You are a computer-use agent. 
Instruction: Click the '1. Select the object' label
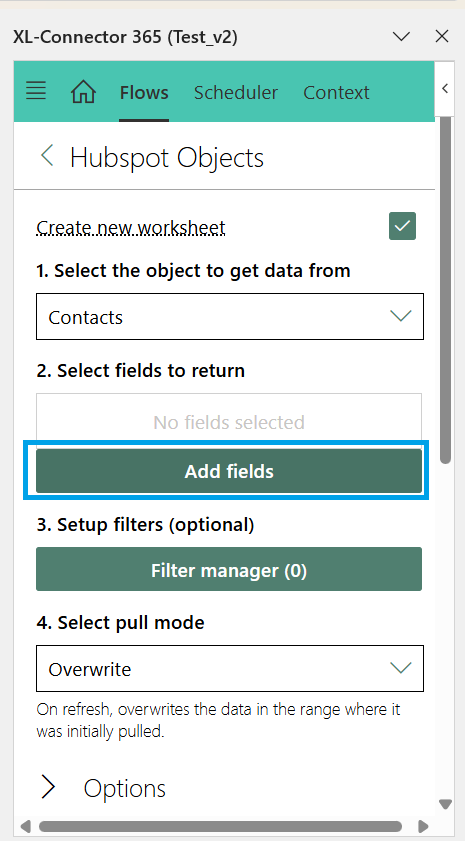tap(193, 271)
